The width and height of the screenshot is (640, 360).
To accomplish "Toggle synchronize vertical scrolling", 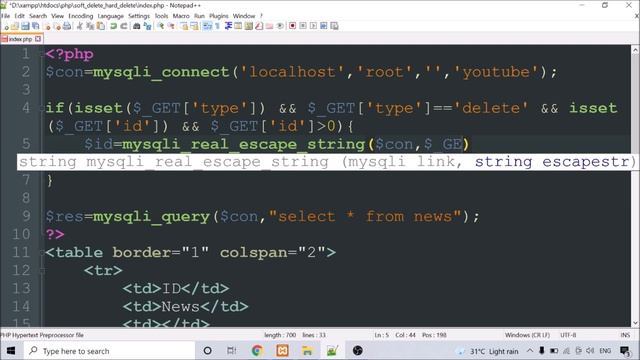I will [185, 26].
